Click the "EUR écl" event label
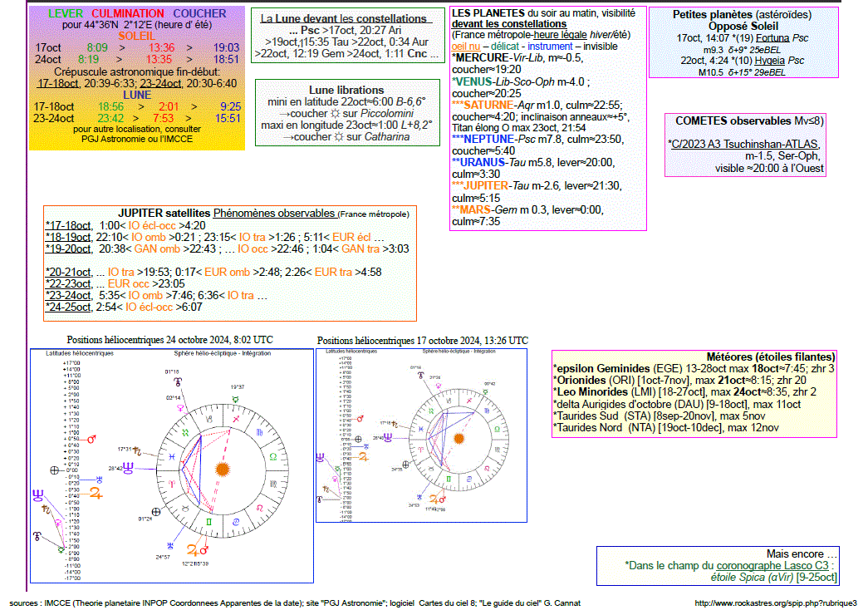 point(351,237)
